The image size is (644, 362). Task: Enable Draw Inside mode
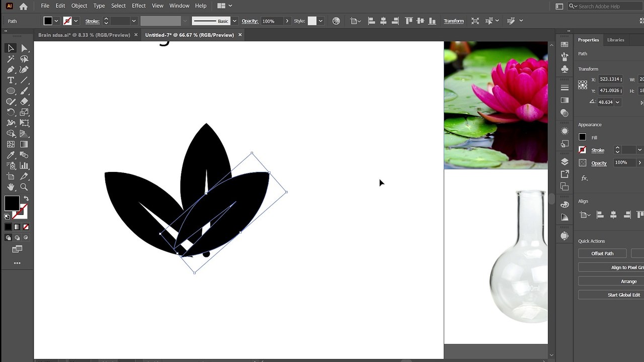pyautogui.click(x=26, y=238)
